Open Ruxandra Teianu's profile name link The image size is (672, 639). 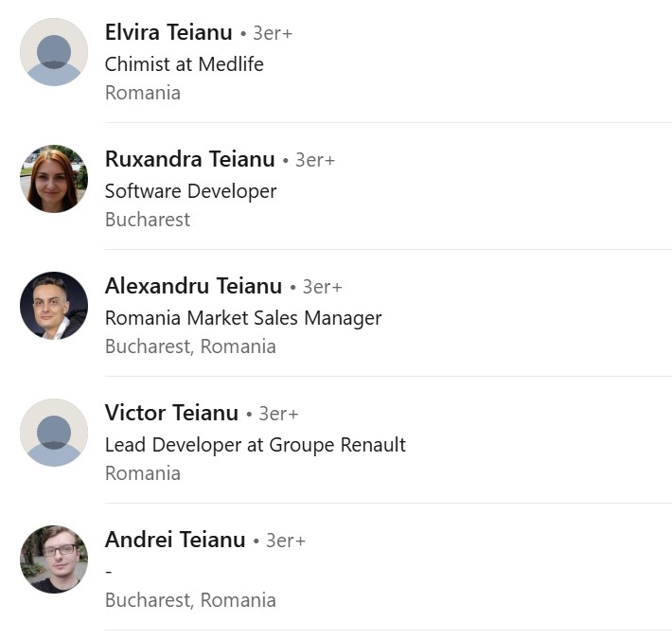[x=189, y=159]
